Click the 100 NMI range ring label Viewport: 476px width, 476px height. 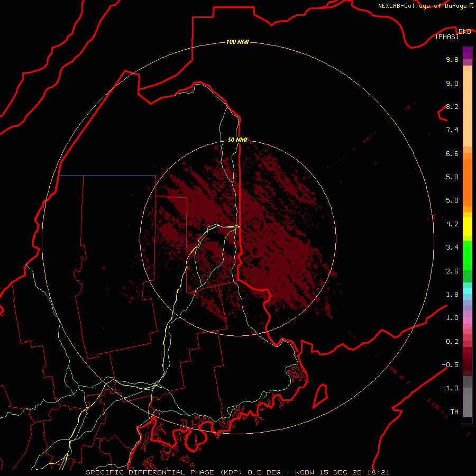tap(237, 42)
